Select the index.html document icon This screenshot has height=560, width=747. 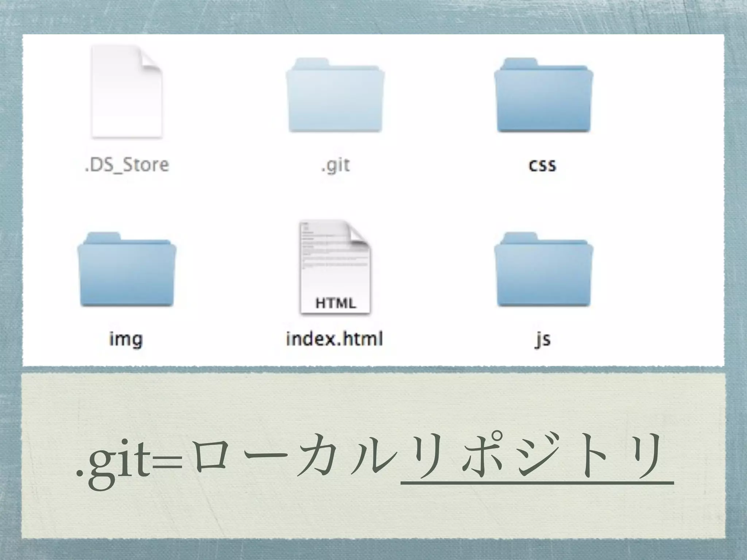pos(335,267)
